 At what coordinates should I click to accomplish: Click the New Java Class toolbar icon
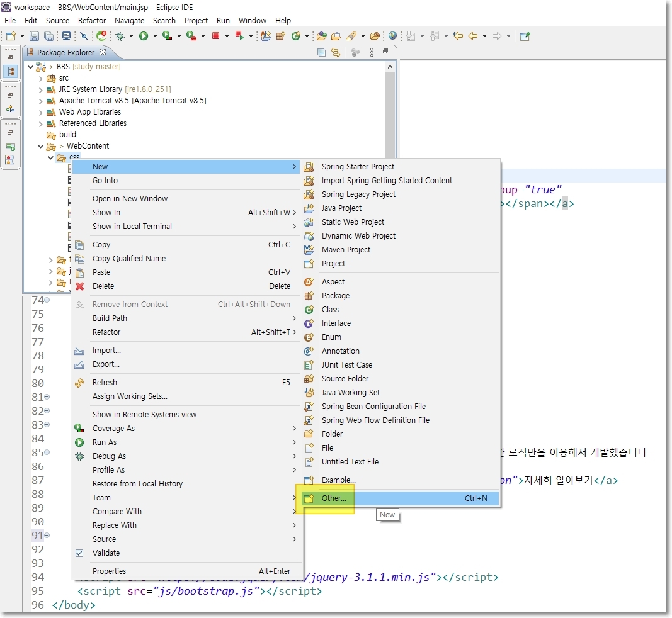click(295, 36)
